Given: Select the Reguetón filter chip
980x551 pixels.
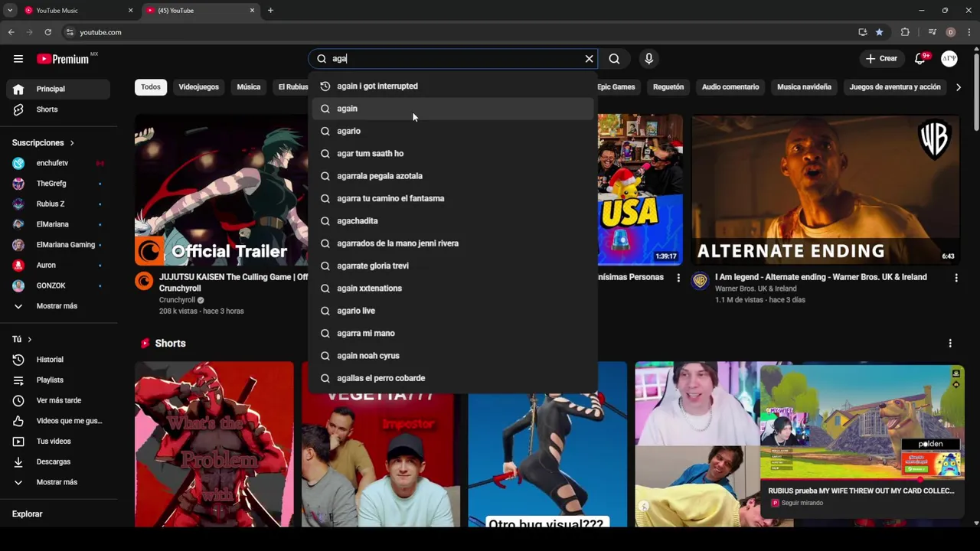Looking at the screenshot, I should click(x=668, y=87).
